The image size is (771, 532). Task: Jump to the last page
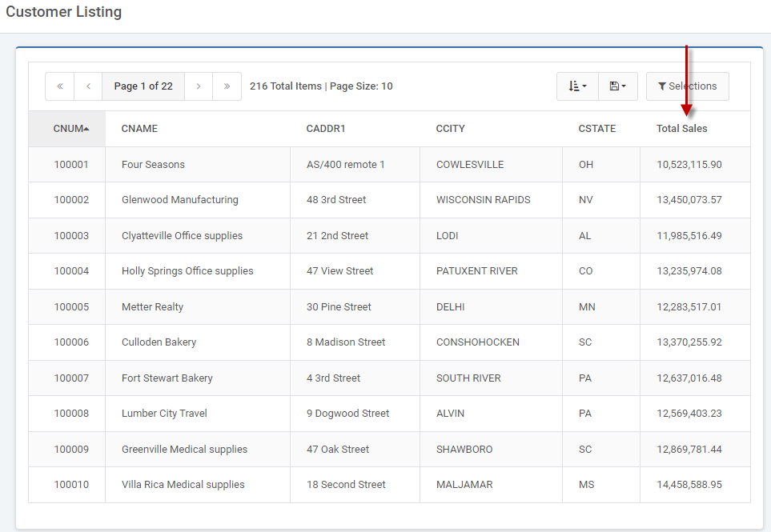point(227,86)
